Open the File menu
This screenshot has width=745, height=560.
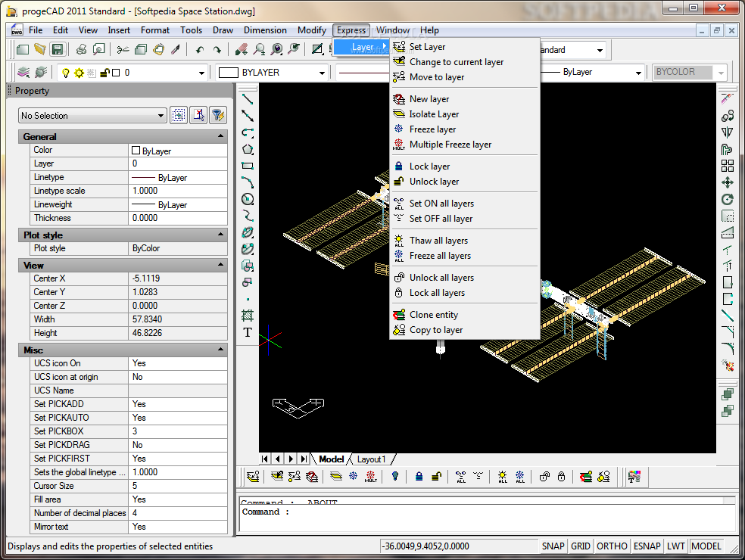[36, 30]
